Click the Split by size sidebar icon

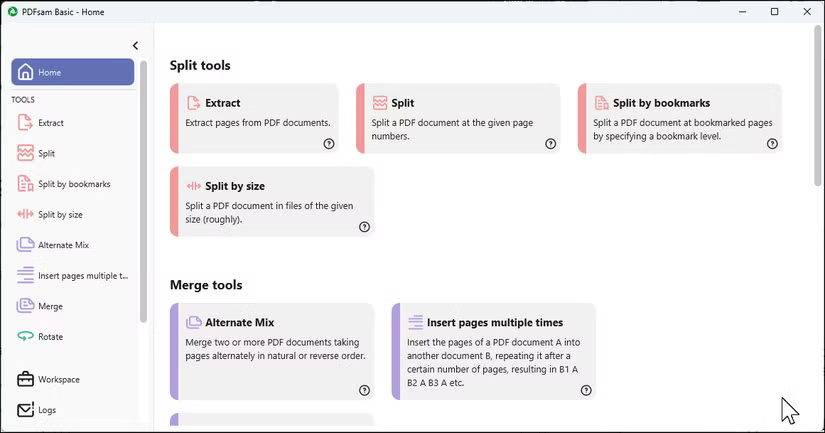click(26, 214)
